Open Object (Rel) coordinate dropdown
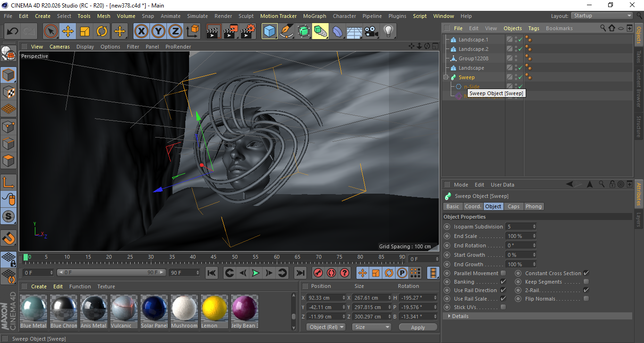The image size is (644, 343). [326, 327]
